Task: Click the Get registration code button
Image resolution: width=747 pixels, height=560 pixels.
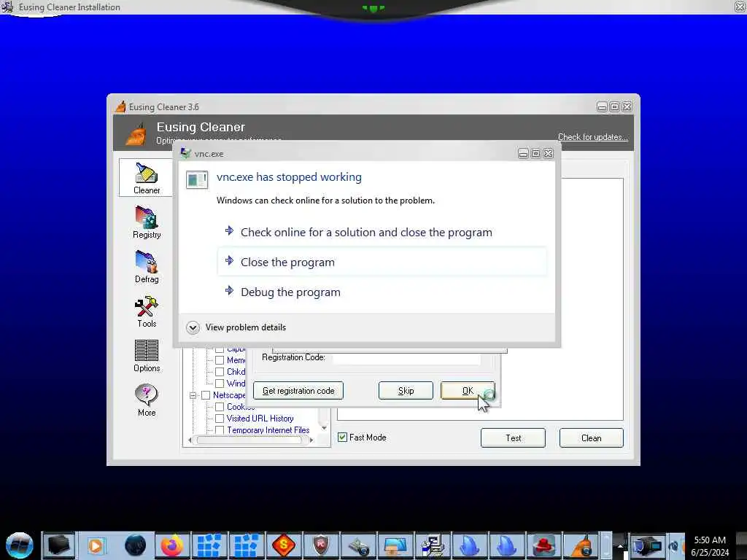Action: (x=298, y=391)
